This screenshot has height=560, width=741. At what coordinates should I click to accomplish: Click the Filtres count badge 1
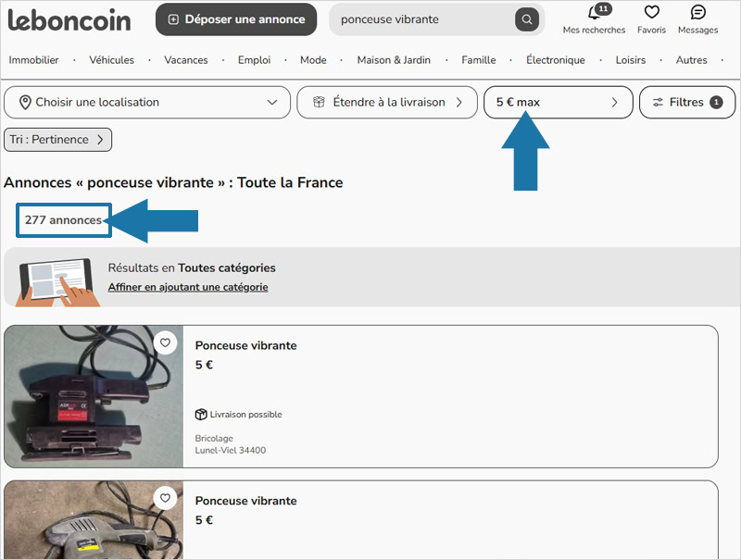click(x=716, y=102)
